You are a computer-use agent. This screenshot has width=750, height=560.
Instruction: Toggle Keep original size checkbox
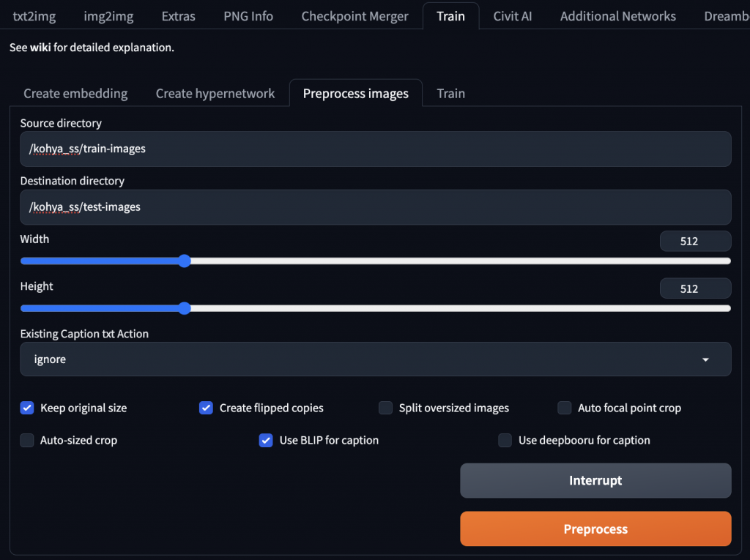27,408
